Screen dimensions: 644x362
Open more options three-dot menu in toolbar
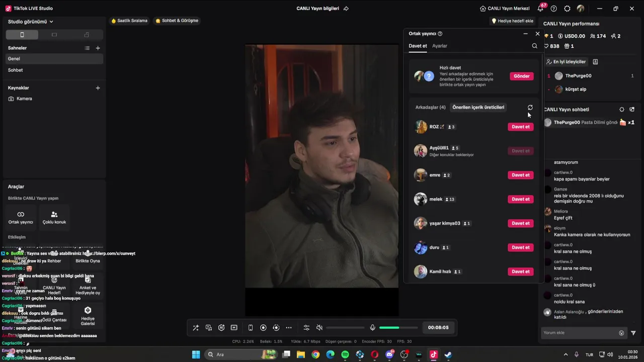(289, 328)
